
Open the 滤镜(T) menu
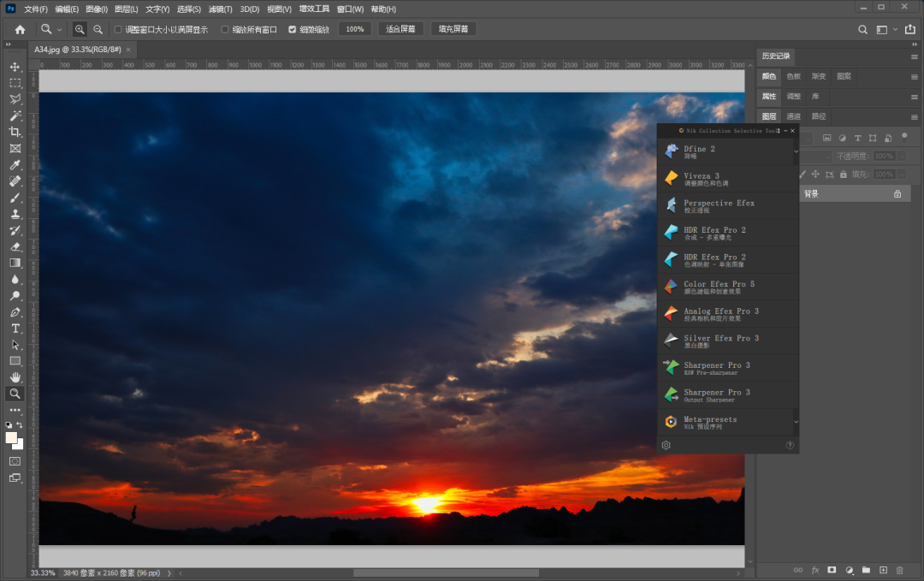[x=220, y=9]
